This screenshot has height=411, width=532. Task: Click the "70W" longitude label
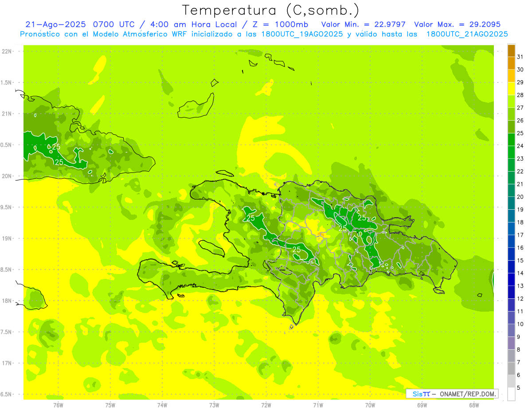coord(370,405)
